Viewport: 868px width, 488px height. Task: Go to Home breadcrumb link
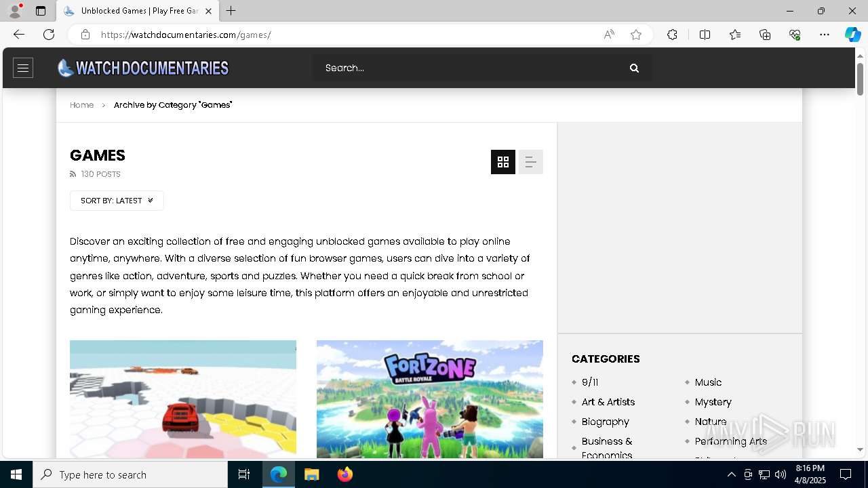click(81, 105)
